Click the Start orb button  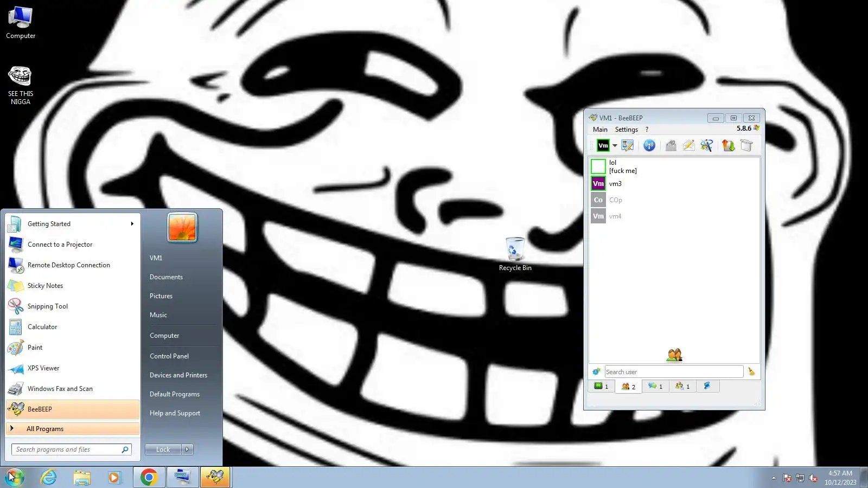point(15,477)
